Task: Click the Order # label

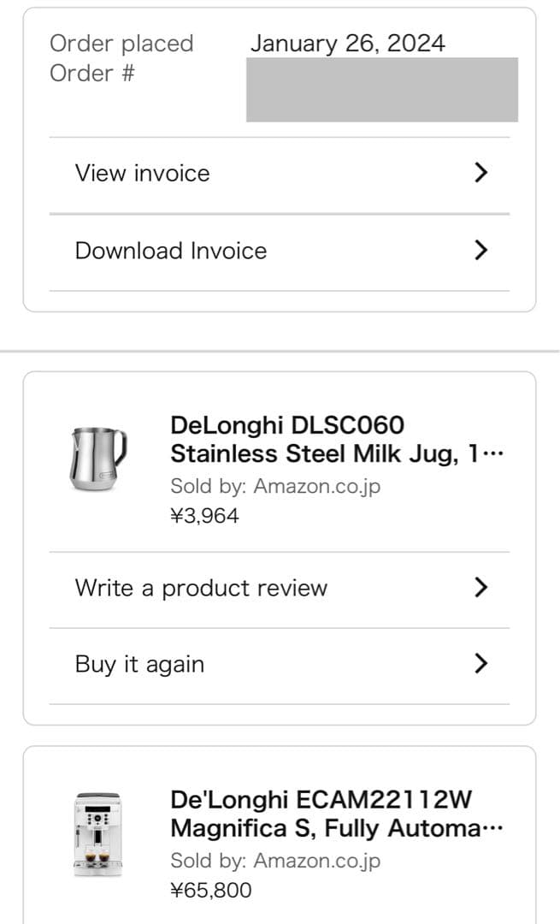Action: (x=92, y=74)
